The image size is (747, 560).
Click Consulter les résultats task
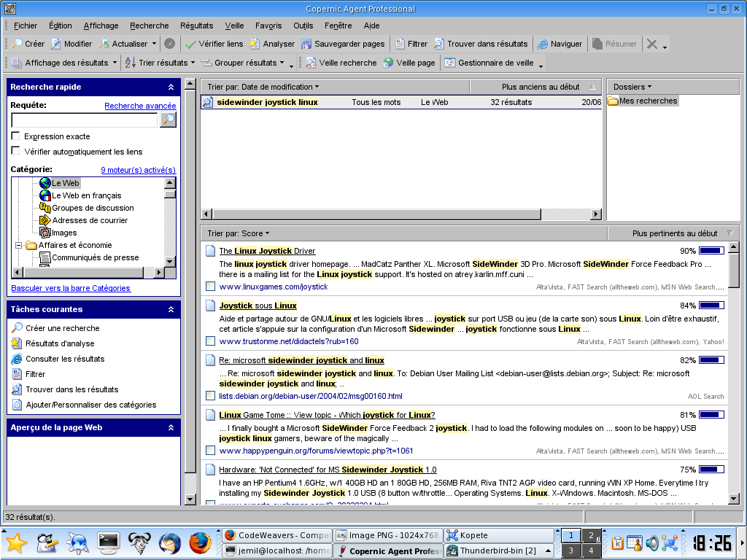58,359
